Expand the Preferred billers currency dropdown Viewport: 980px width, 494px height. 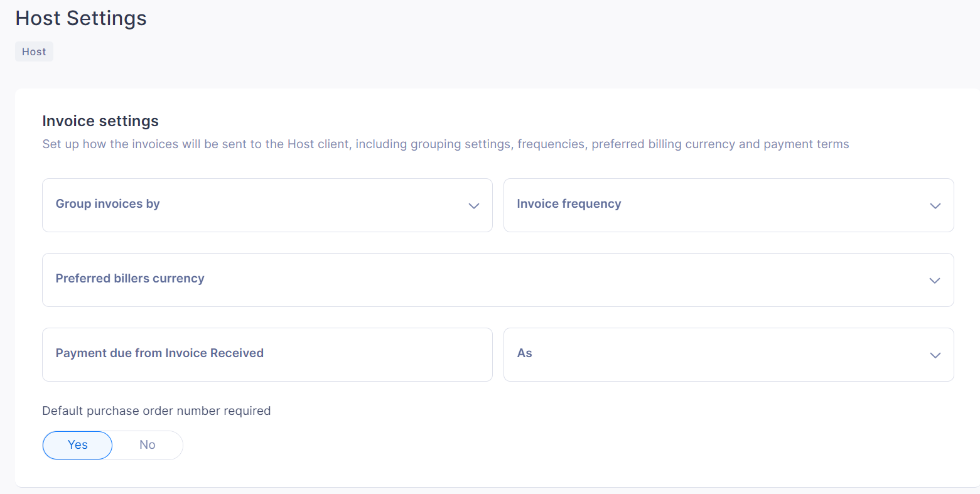(x=498, y=280)
